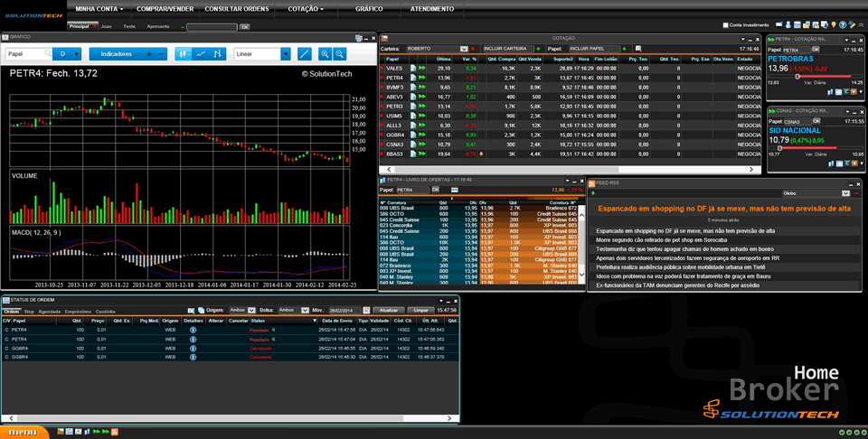Viewport: 868px width, 439px height.
Task: Click the help question mark icon
Action: [843, 25]
